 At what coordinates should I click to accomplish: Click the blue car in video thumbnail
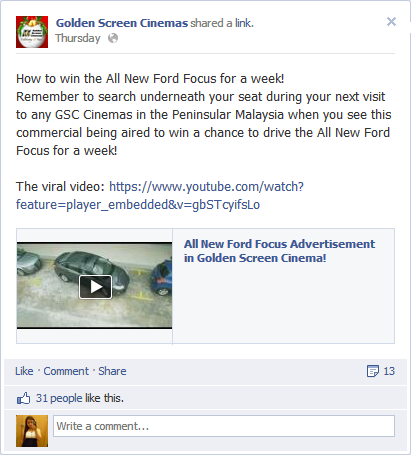click(162, 278)
